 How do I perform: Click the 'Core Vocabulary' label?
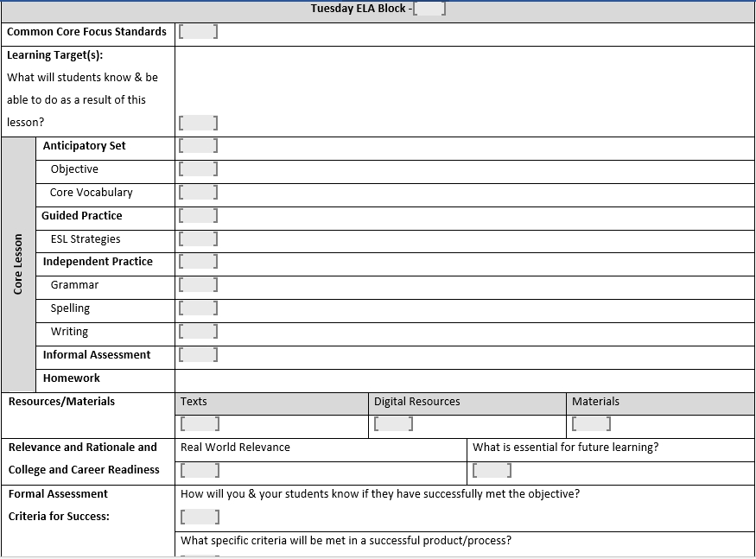(91, 193)
